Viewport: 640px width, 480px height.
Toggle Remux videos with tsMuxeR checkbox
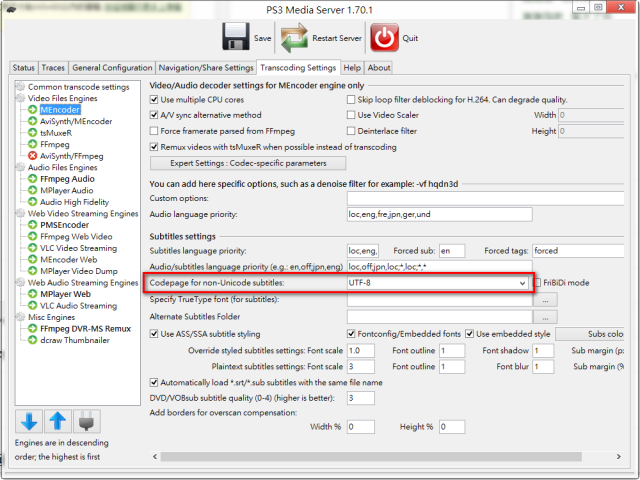(x=154, y=147)
